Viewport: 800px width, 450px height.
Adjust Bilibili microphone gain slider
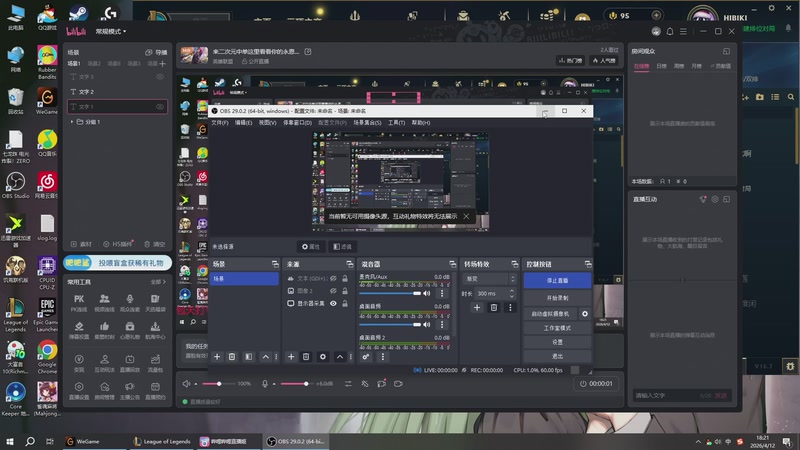[297, 384]
